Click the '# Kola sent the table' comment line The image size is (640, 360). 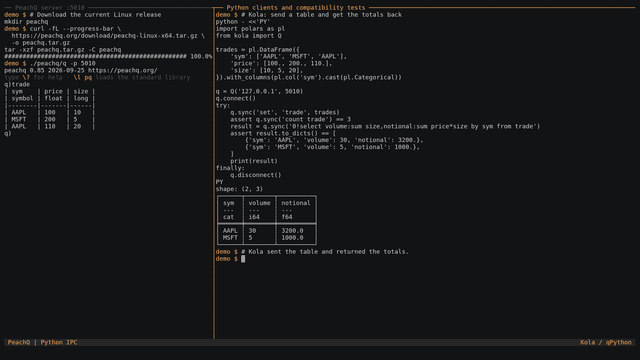point(325,251)
